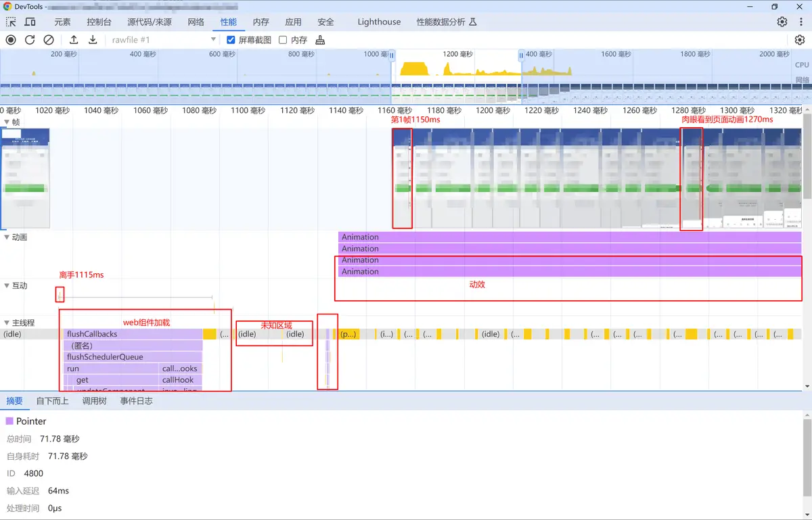Click the Pointer purple color swatch
Viewport: 812px width, 520px height.
click(9, 421)
